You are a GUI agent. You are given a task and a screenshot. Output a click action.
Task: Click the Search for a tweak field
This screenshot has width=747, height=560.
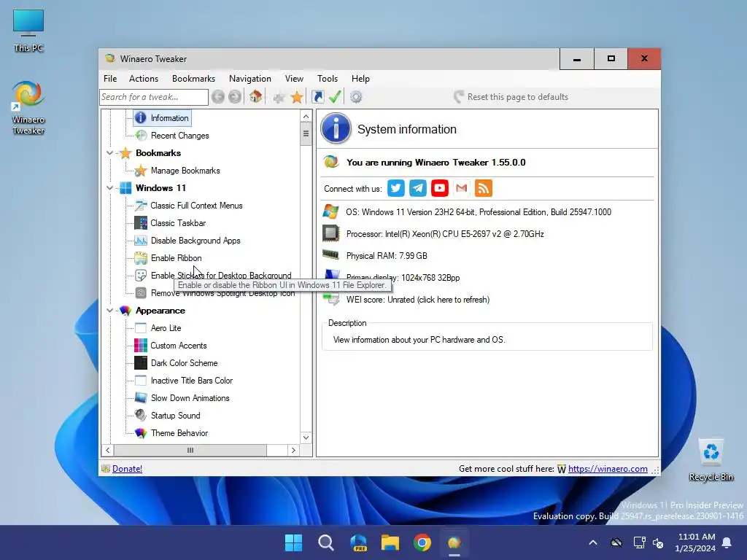coord(154,97)
